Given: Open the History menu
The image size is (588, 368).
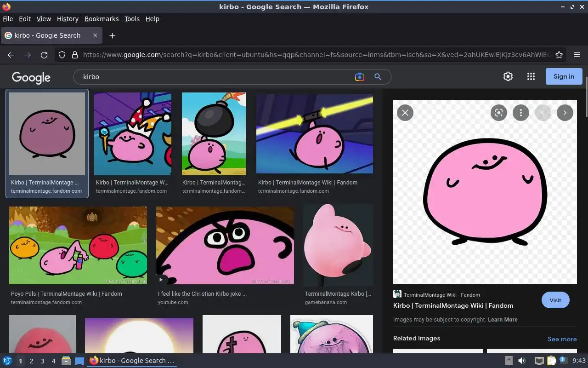Looking at the screenshot, I should tap(68, 19).
